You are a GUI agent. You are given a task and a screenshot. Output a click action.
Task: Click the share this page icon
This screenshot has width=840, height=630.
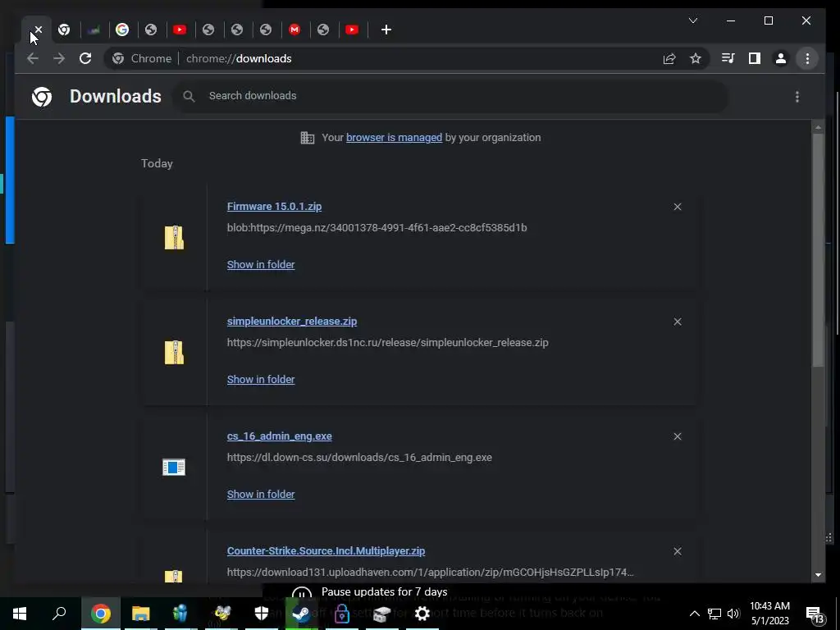click(x=669, y=58)
